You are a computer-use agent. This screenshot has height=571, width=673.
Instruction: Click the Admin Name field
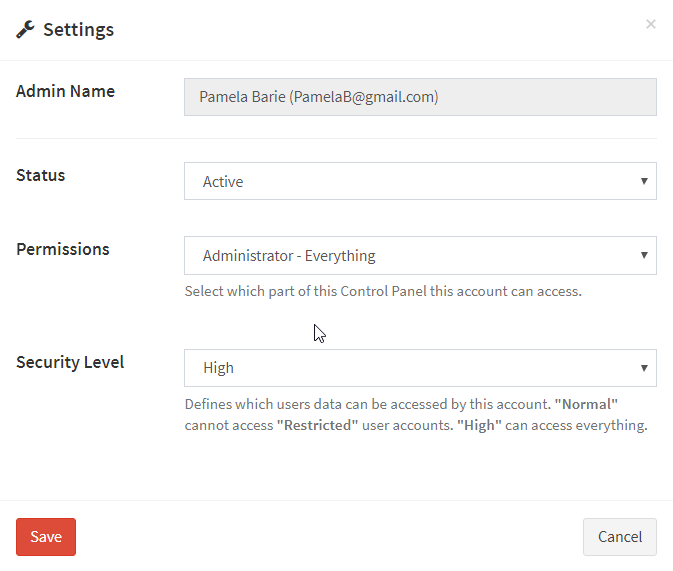coord(420,97)
